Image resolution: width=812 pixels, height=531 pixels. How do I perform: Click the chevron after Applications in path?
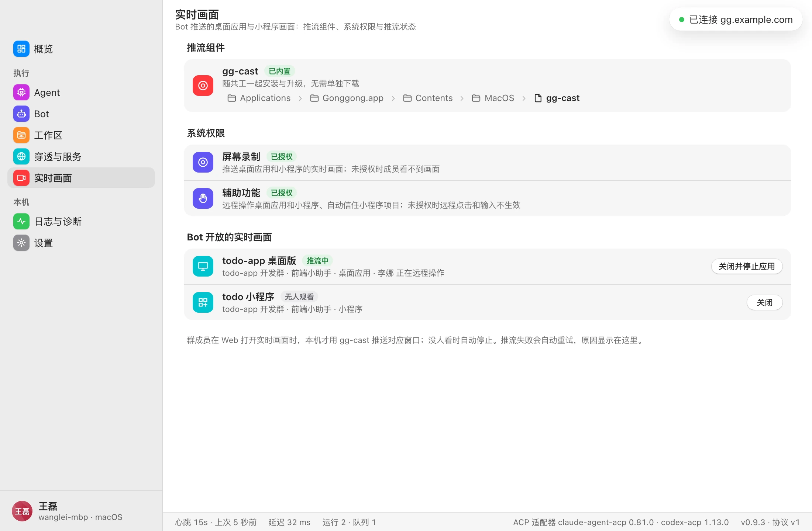coord(300,98)
